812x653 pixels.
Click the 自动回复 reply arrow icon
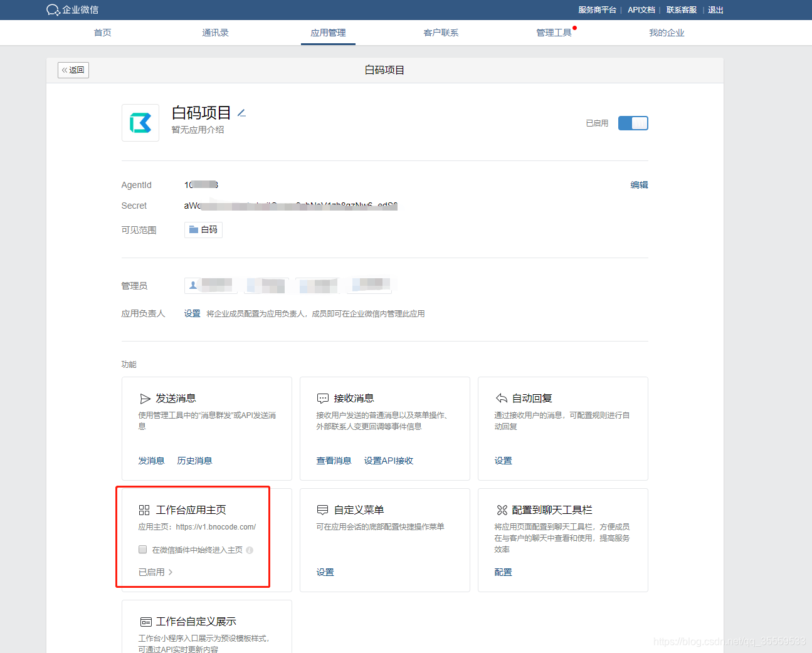(502, 399)
